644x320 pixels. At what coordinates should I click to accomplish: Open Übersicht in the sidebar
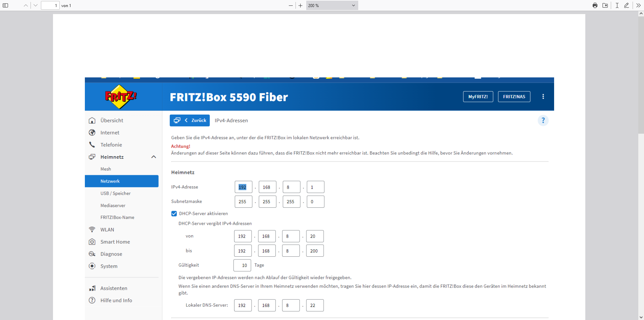click(112, 120)
